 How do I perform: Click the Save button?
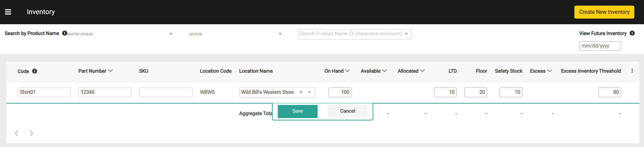pos(297,111)
